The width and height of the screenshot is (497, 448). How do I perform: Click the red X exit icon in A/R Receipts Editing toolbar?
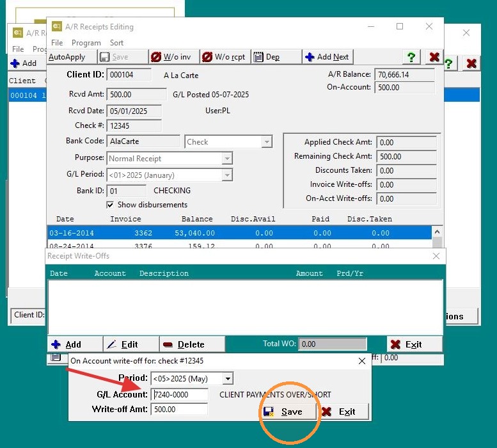[434, 57]
